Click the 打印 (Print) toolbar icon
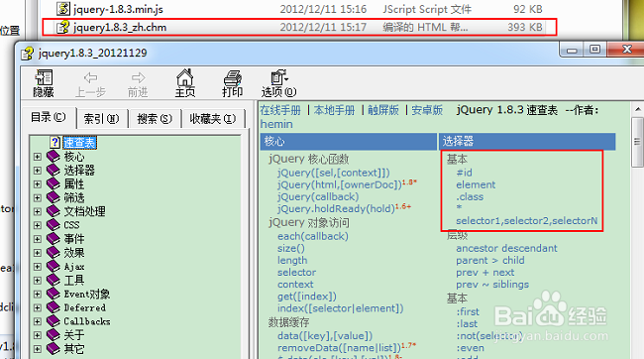 pos(233,83)
